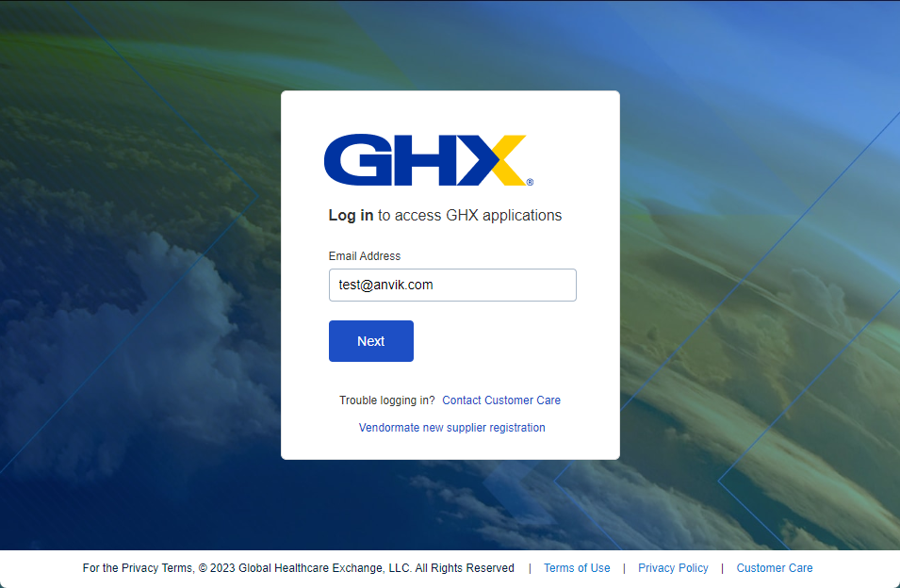The height and width of the screenshot is (588, 900).
Task: Focus the Email Address input field
Action: click(x=452, y=286)
